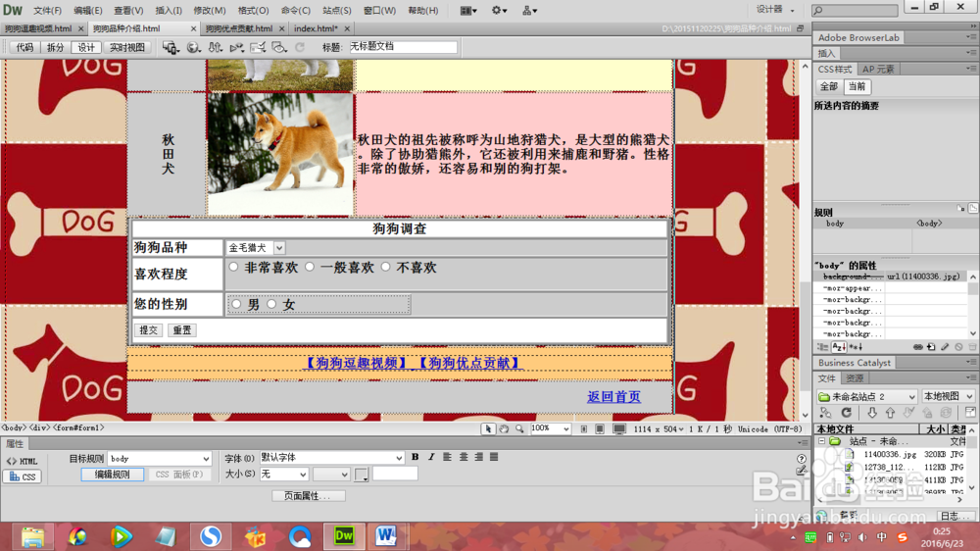
Task: Open the 插入(I) menu
Action: click(169, 11)
